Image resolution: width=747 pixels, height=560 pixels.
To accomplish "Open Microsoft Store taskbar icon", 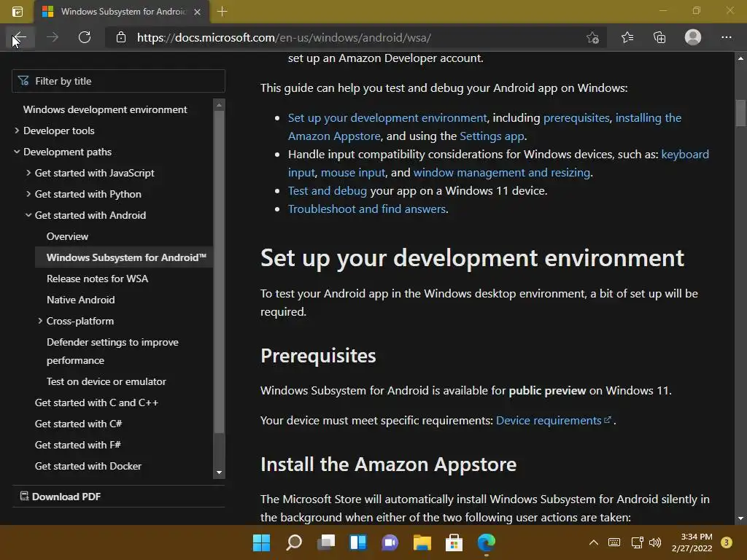I will point(454,542).
